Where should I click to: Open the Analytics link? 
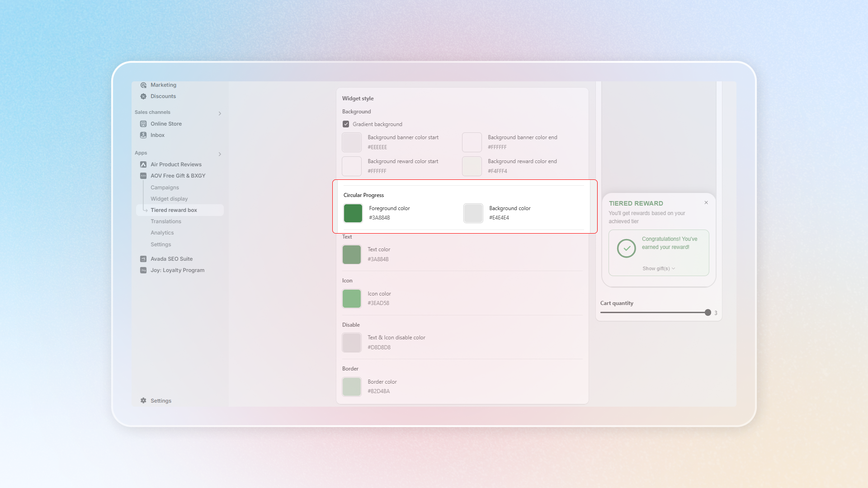pos(162,233)
